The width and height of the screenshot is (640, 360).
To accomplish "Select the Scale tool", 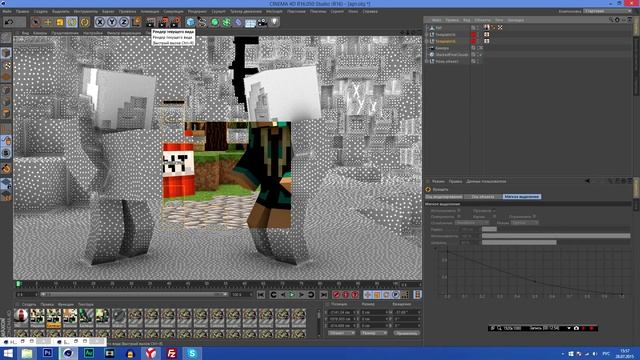I will point(60,22).
